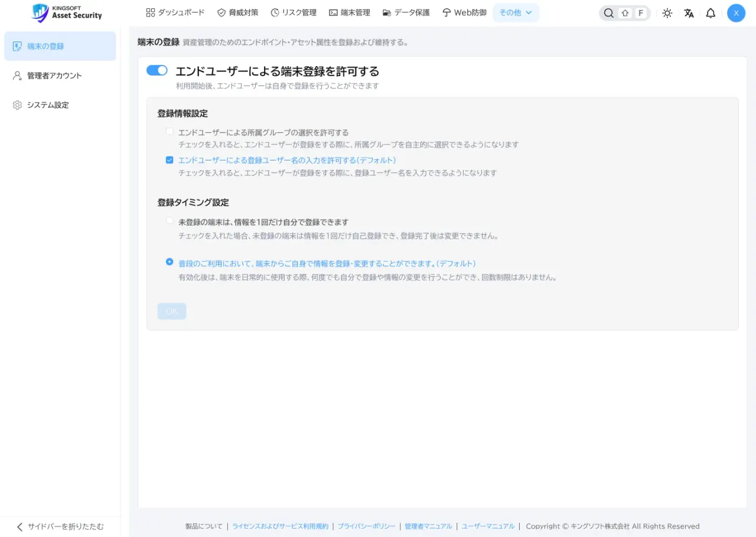Open the 脅威対策 menu
The height and width of the screenshot is (537, 756).
237,12
